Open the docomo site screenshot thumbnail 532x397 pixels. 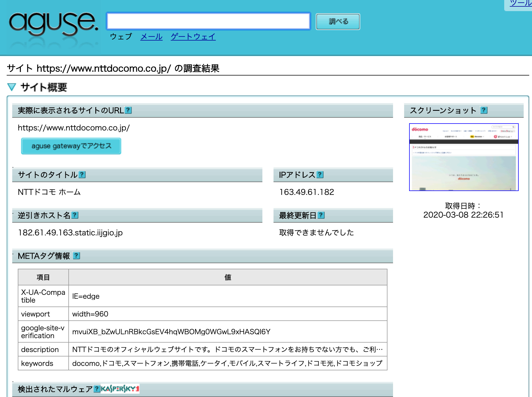(464, 157)
